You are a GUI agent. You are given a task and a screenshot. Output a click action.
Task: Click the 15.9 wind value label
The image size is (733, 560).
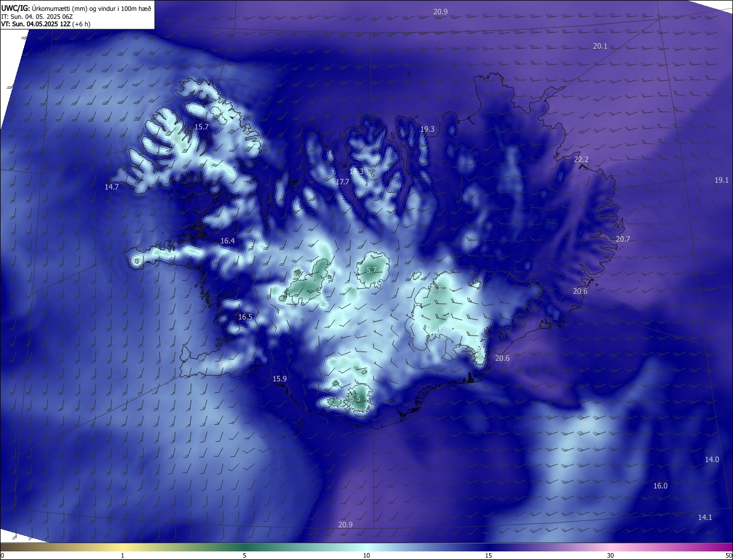point(279,379)
